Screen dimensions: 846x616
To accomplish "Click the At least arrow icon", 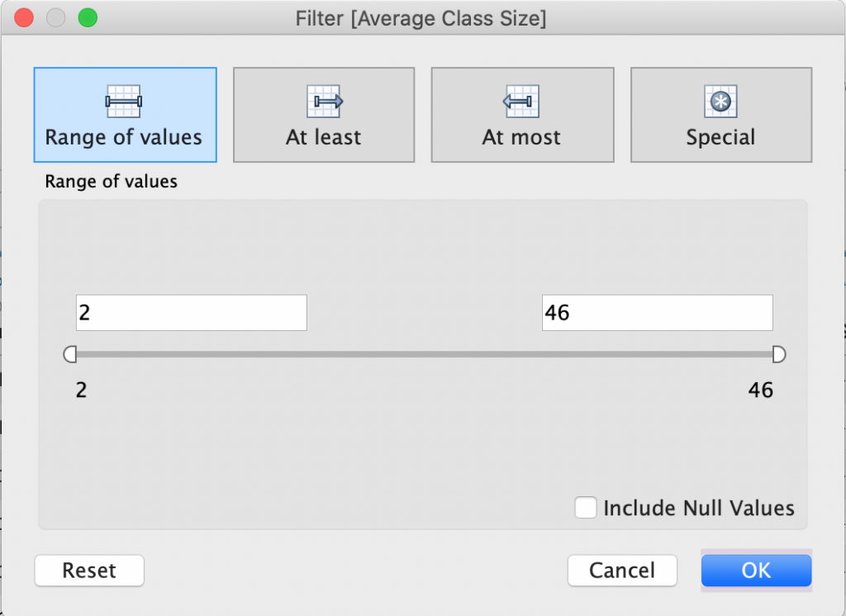I will tap(324, 101).
